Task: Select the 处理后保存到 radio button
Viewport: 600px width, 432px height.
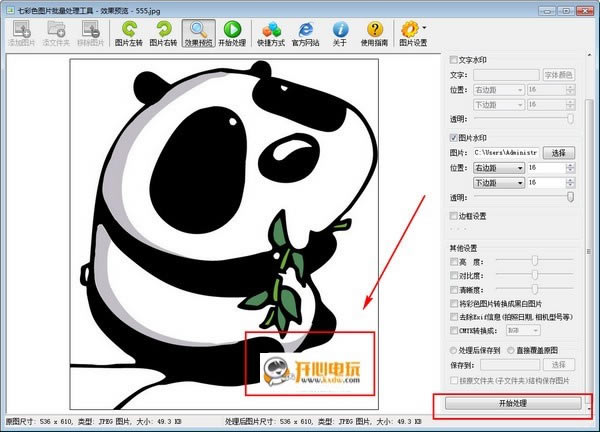Action: tap(453, 350)
